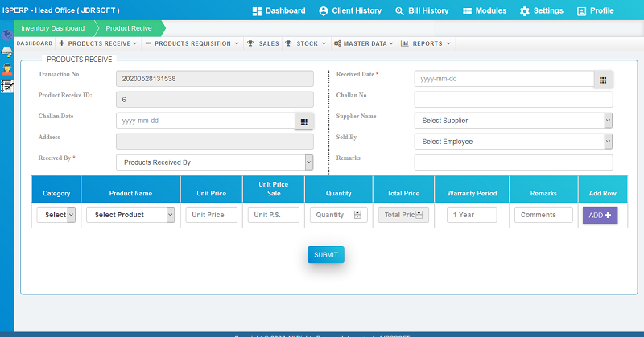The height and width of the screenshot is (337, 644).
Task: Switch to Inventory Dashboard breadcrumb tab
Action: point(52,28)
